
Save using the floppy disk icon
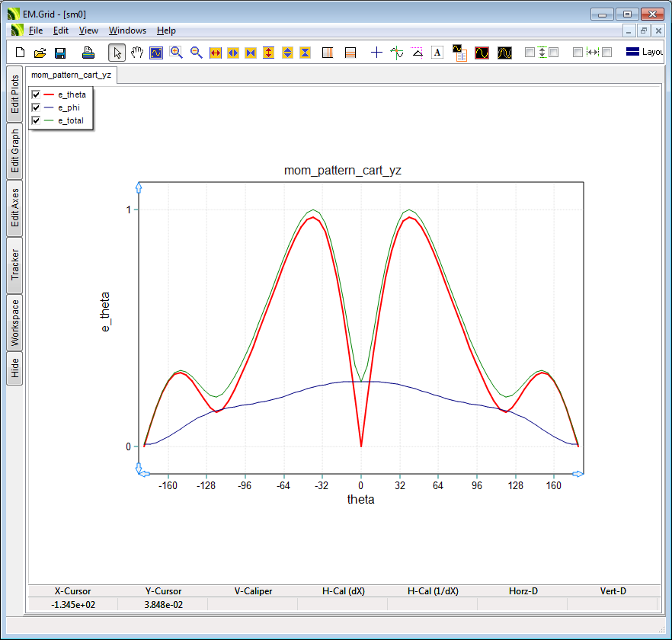click(60, 53)
